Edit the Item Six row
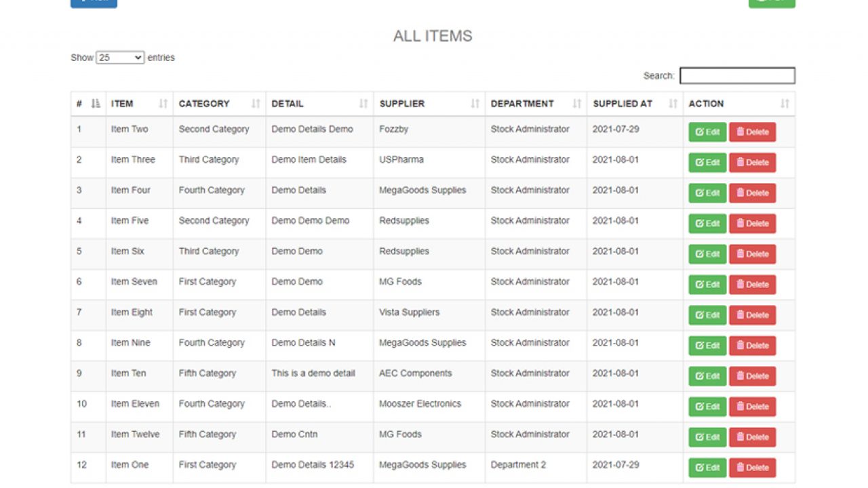 pos(707,254)
